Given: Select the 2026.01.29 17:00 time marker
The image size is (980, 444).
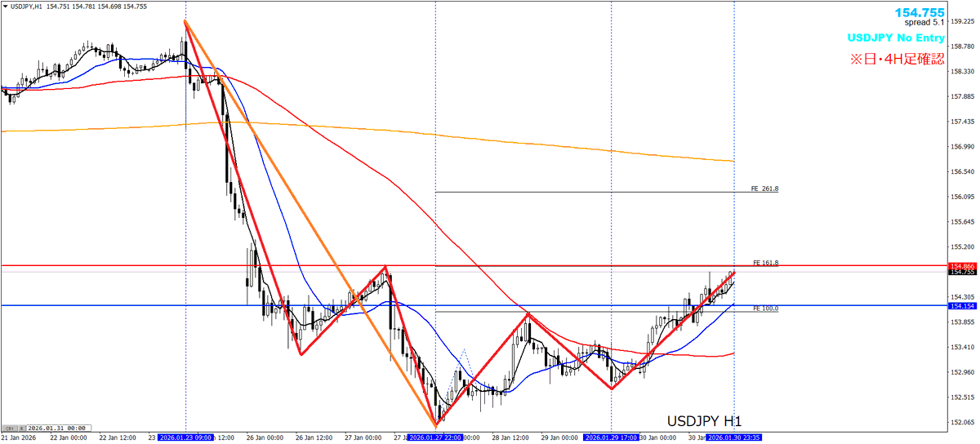Looking at the screenshot, I should pos(611,438).
